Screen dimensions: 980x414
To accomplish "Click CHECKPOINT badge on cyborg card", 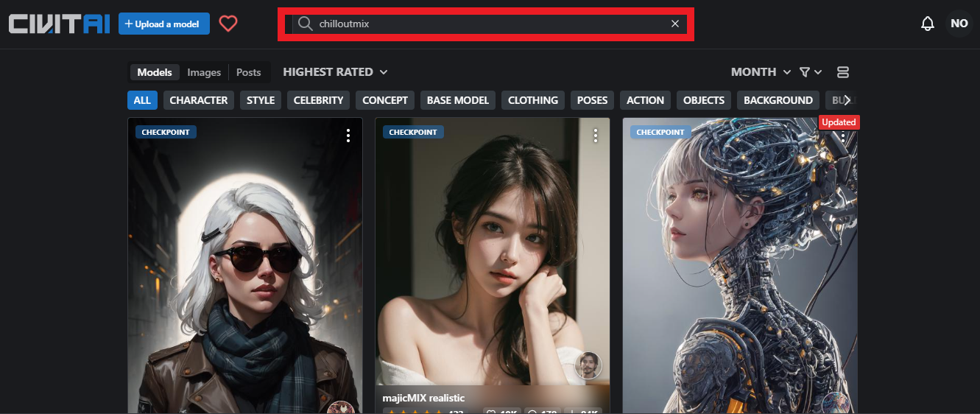I will tap(660, 133).
